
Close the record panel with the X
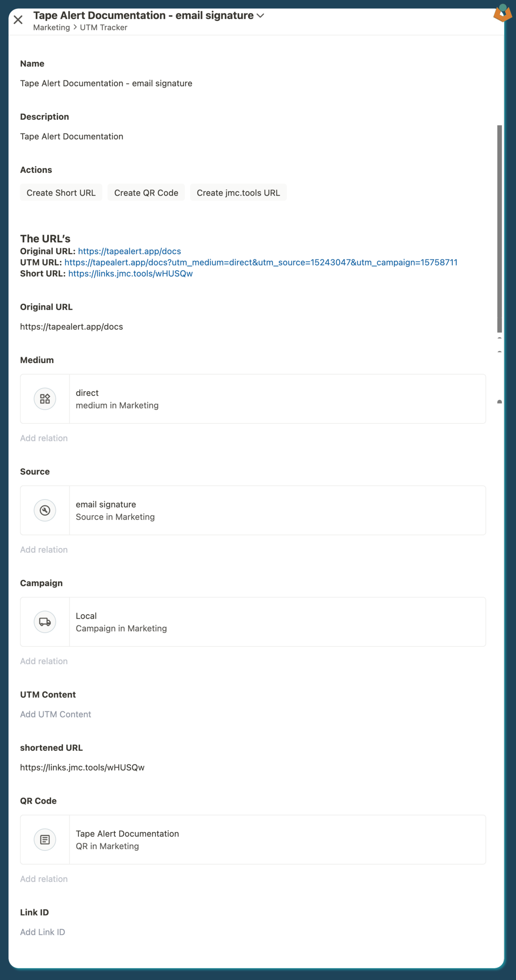(x=18, y=20)
